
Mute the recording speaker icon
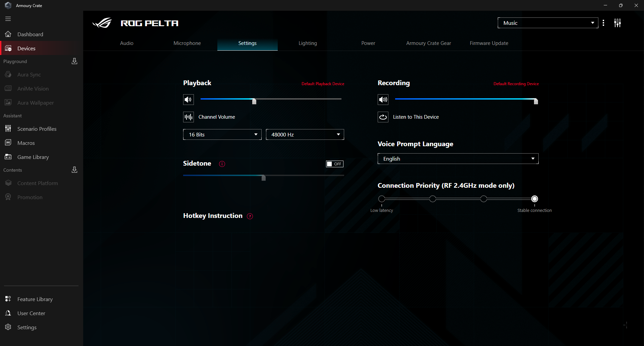click(x=383, y=100)
